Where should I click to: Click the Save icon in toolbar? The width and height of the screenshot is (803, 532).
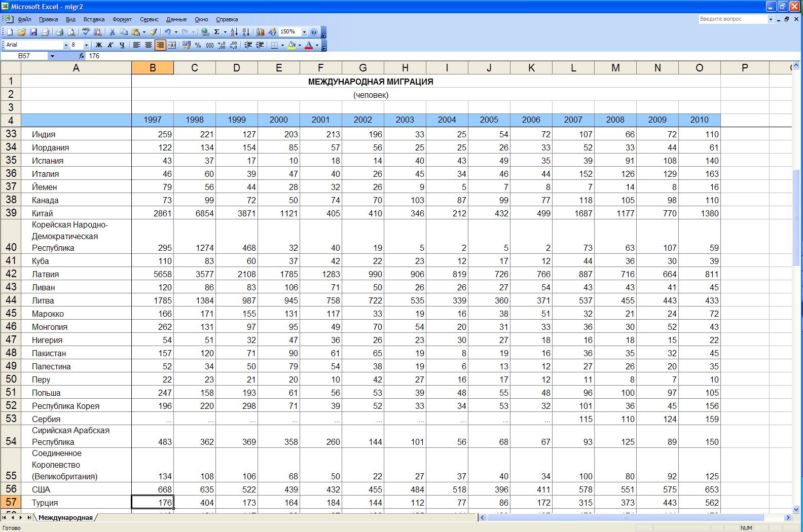33,32
